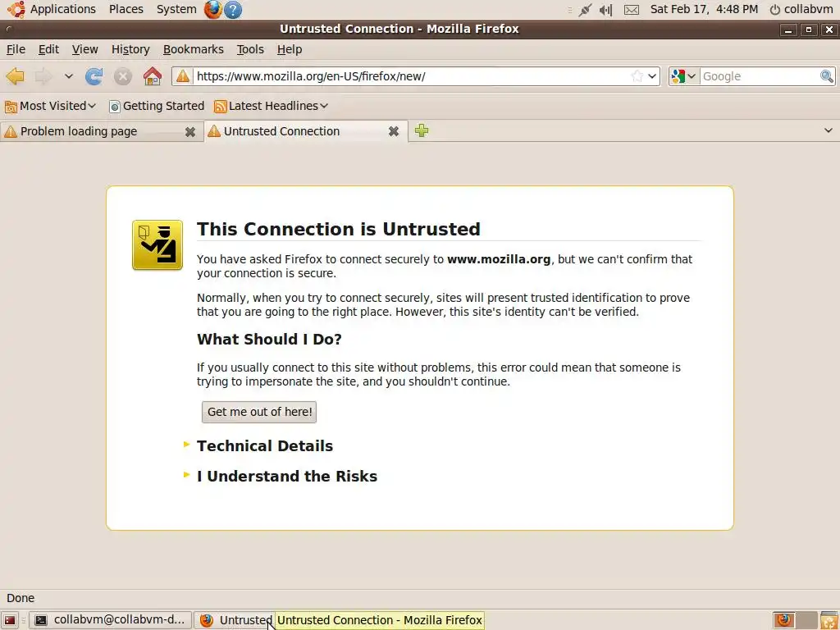Click the What Should I Do? heading

point(269,339)
